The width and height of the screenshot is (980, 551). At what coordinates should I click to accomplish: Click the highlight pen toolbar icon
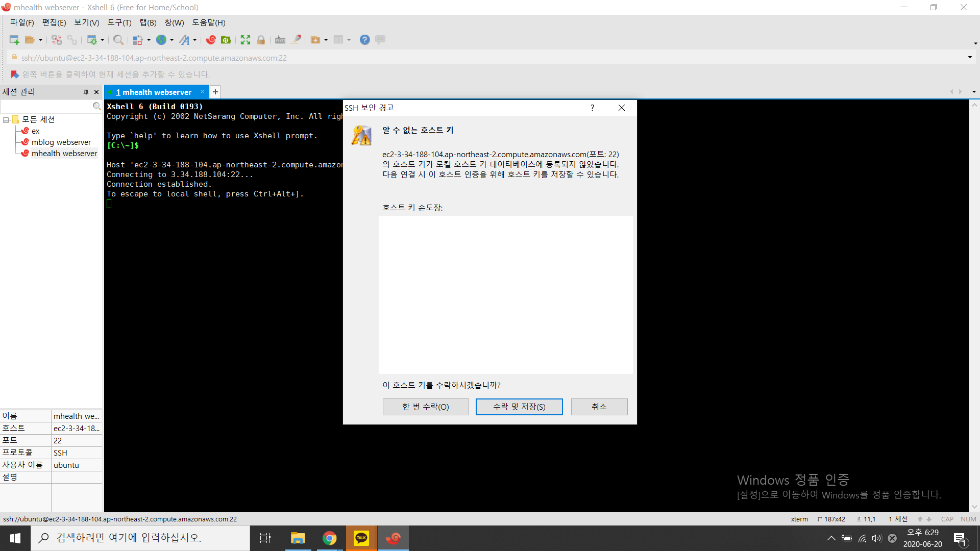(296, 40)
